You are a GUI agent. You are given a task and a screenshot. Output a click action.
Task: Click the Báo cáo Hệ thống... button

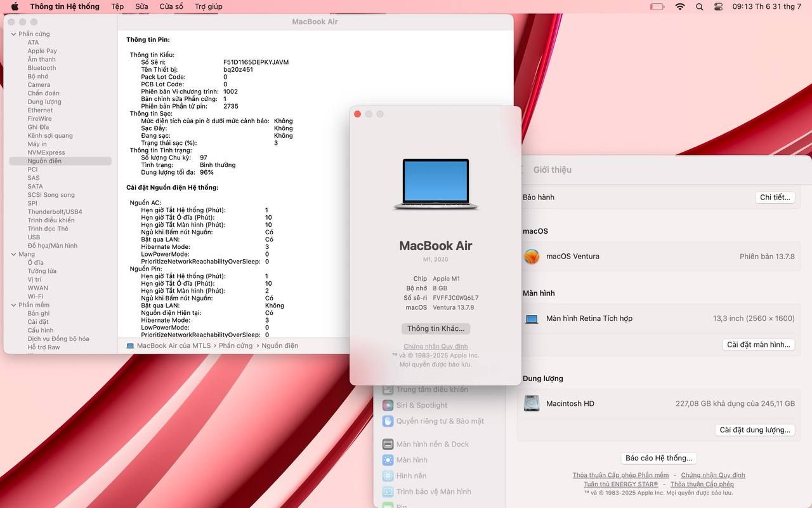click(x=659, y=458)
